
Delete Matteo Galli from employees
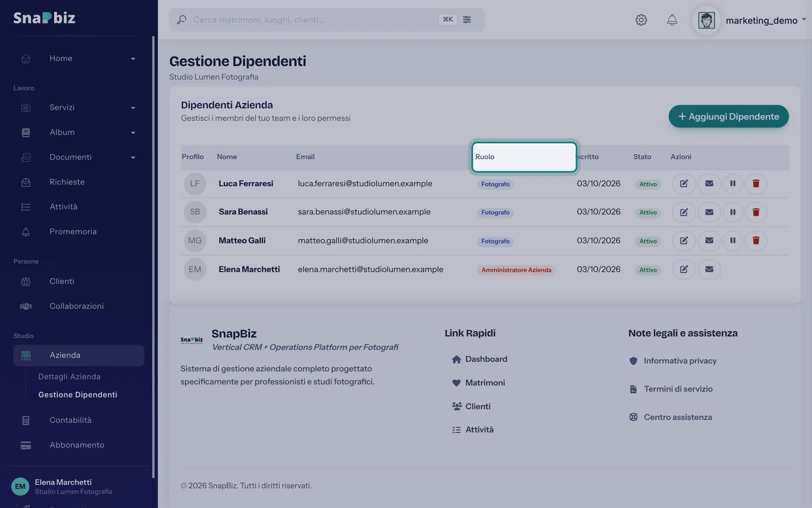click(x=756, y=240)
